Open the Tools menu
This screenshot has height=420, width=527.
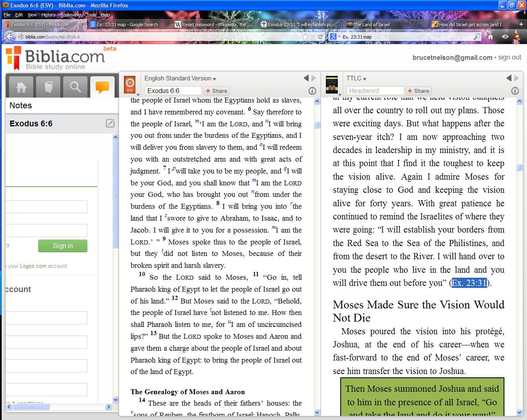(91, 15)
